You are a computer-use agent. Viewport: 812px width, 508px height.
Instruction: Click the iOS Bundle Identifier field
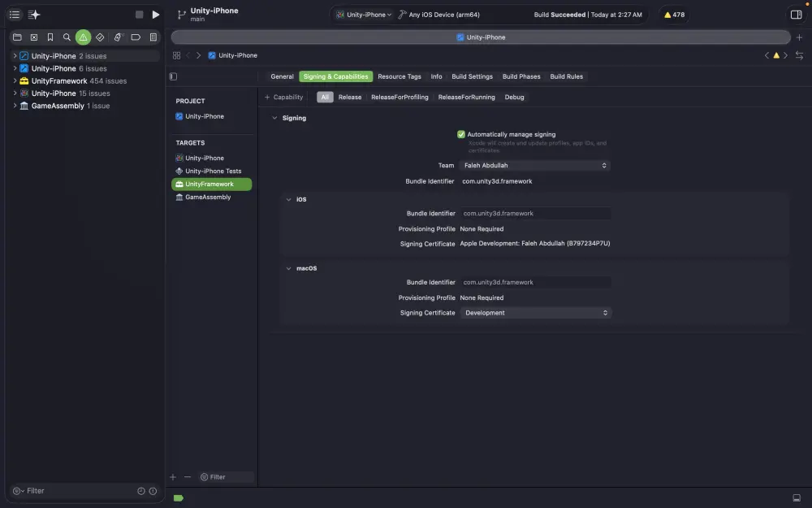(x=535, y=214)
